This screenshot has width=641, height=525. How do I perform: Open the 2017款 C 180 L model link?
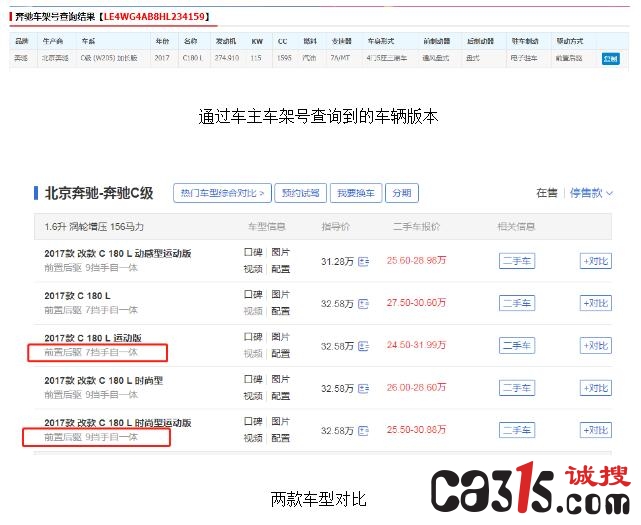click(x=77, y=296)
